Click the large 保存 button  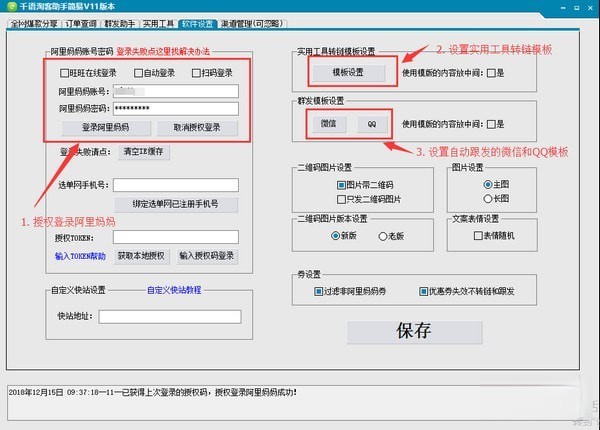(x=413, y=332)
